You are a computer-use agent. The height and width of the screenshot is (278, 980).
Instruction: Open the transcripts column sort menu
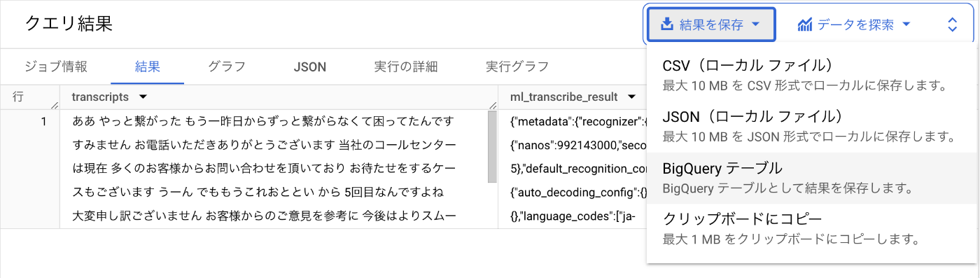coord(143,97)
